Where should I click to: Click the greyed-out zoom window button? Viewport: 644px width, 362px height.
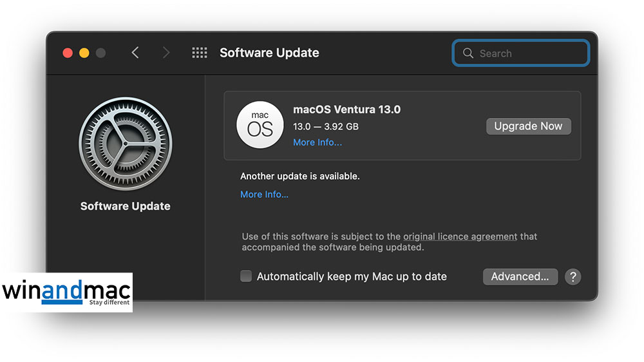100,53
